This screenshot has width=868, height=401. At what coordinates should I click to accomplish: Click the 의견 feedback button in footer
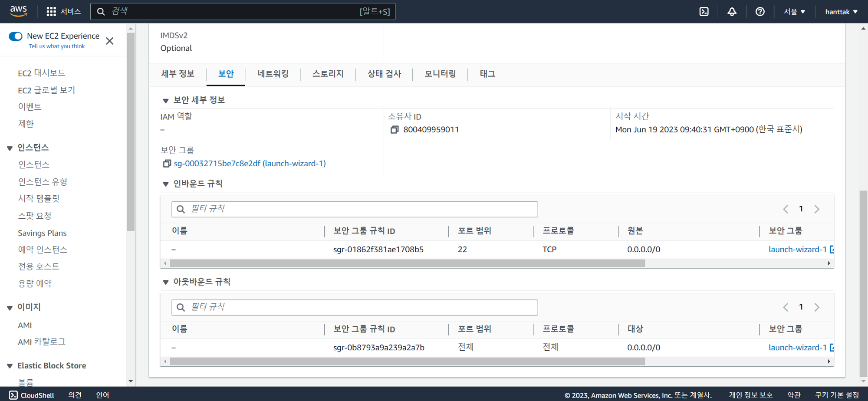coord(75,395)
